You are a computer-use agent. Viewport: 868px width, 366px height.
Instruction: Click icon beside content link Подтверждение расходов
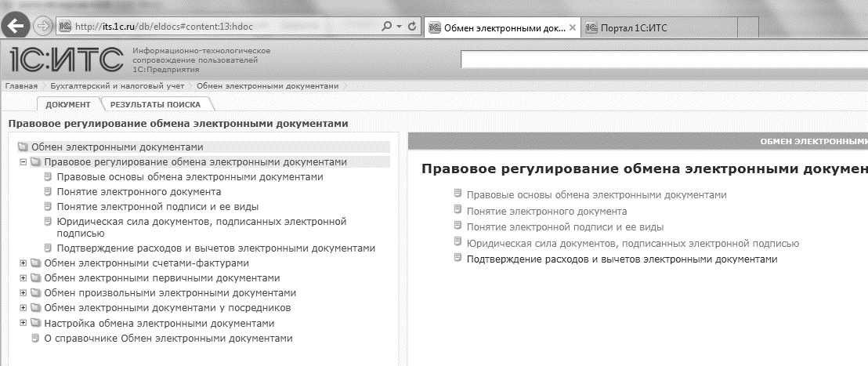click(x=458, y=258)
